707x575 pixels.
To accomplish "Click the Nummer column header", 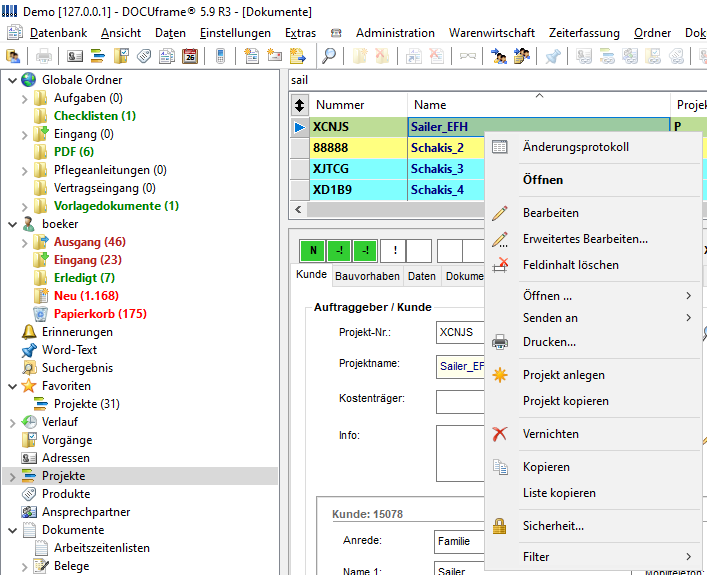I will pos(358,105).
